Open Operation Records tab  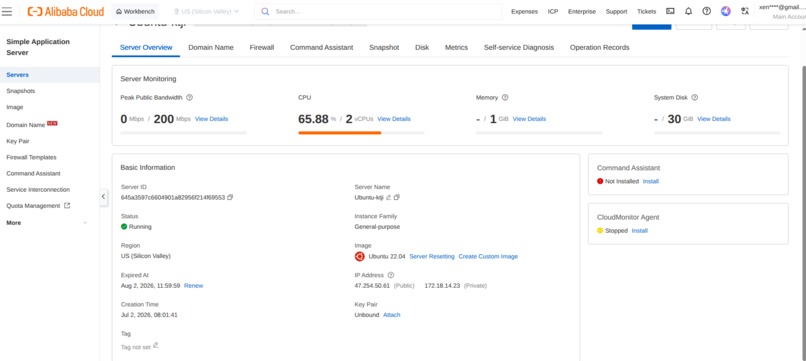click(599, 47)
